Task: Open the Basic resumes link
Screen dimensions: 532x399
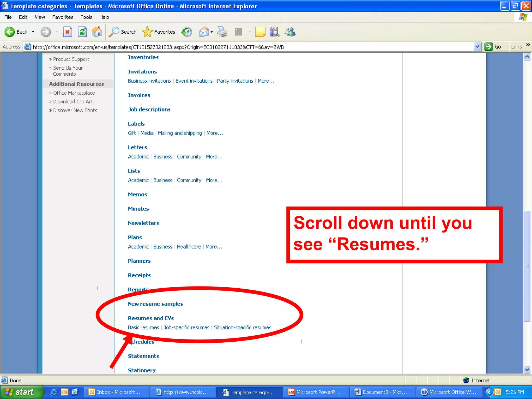Action: pyautogui.click(x=143, y=328)
